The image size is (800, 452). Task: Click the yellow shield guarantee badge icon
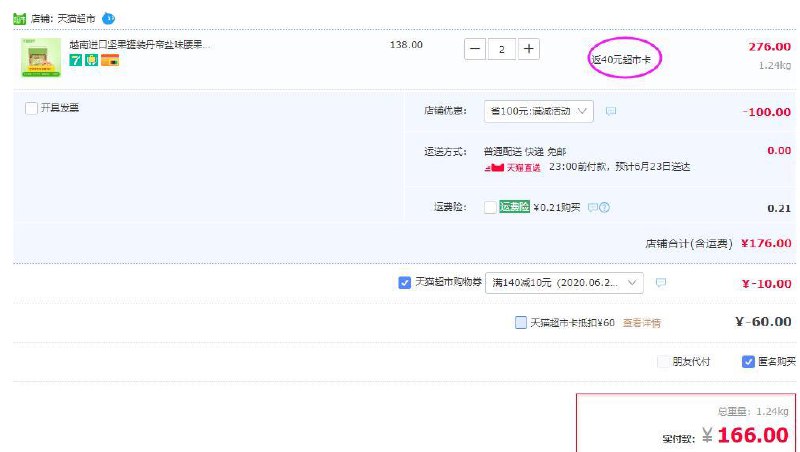pyautogui.click(x=91, y=60)
